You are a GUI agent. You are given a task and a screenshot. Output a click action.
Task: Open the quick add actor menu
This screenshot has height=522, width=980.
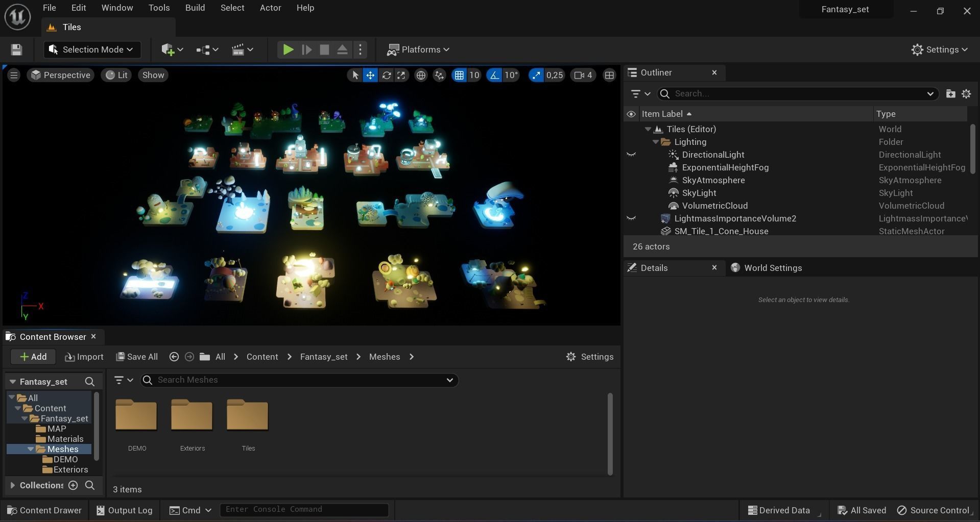172,49
